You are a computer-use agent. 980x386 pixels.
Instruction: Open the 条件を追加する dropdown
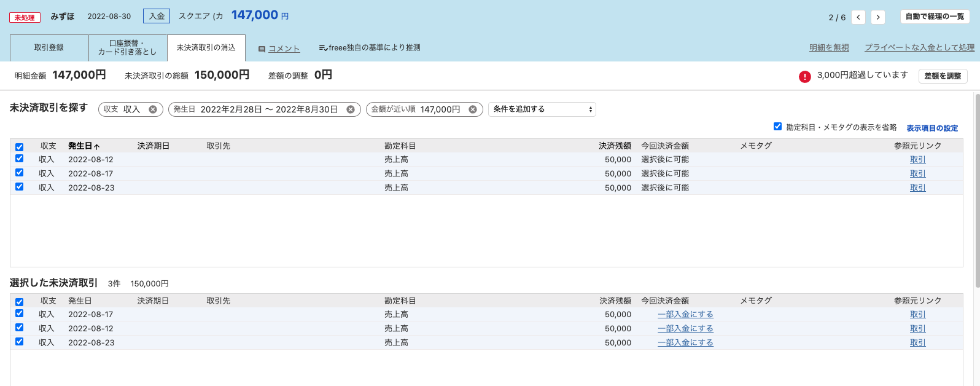click(542, 109)
